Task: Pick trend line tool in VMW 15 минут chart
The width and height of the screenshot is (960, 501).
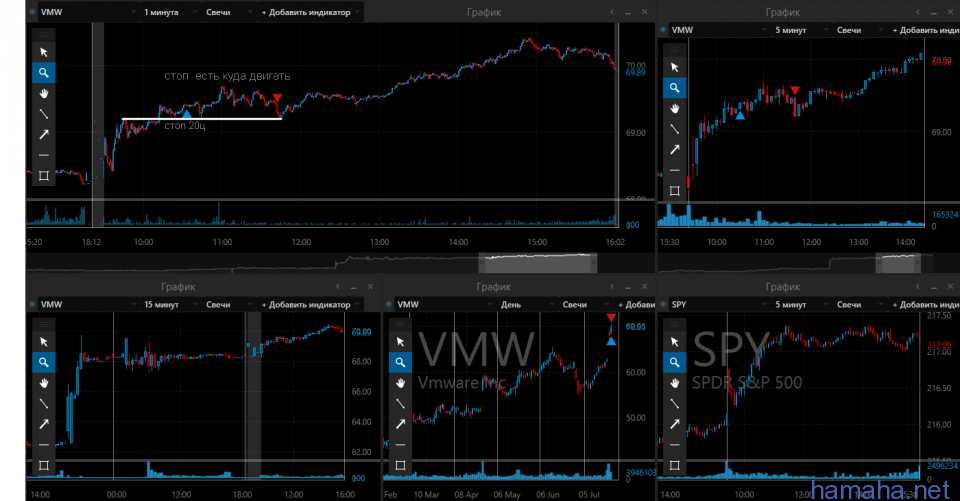Action: [43, 404]
